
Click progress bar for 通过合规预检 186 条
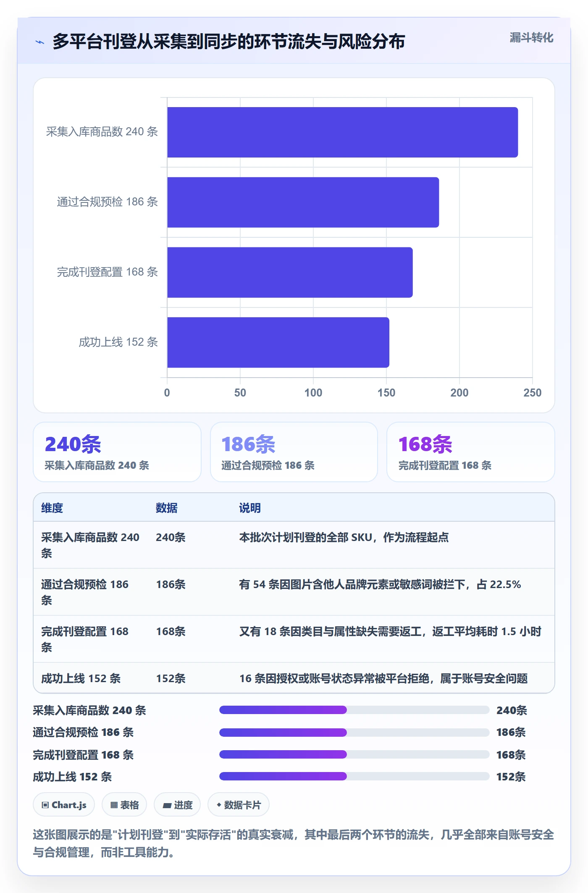pyautogui.click(x=354, y=733)
